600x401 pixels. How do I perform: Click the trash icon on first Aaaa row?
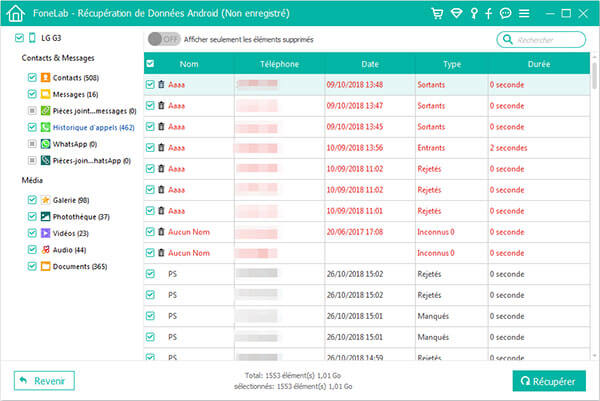pyautogui.click(x=161, y=86)
